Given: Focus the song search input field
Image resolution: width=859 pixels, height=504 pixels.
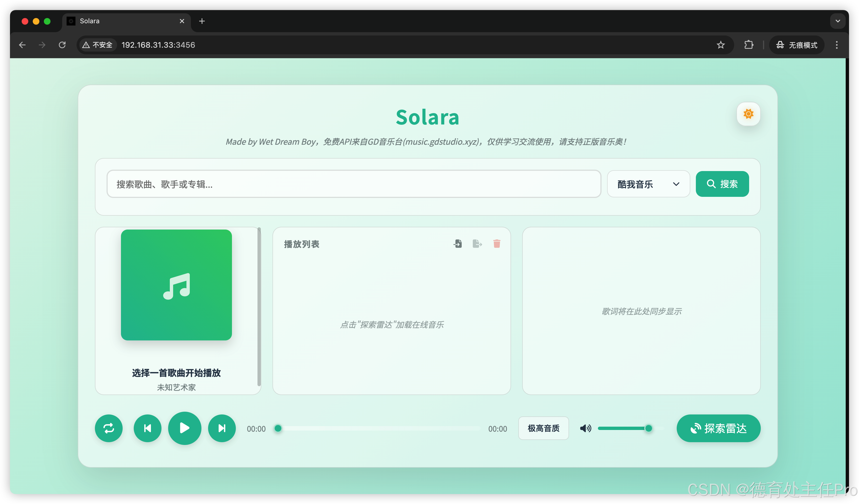Looking at the screenshot, I should (x=353, y=184).
